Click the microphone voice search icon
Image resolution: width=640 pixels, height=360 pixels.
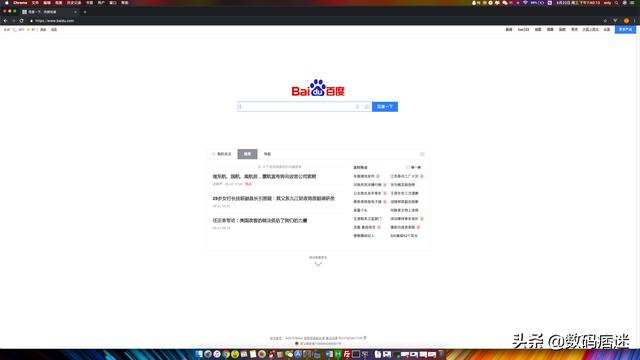click(x=357, y=107)
